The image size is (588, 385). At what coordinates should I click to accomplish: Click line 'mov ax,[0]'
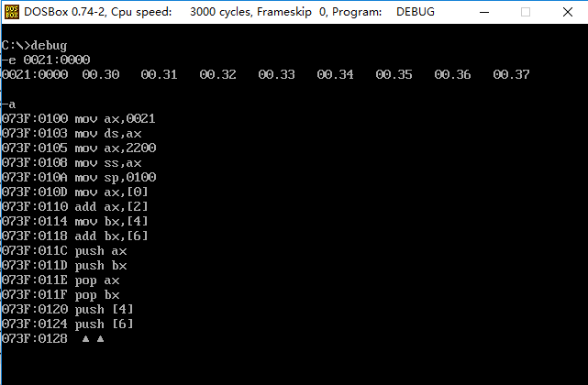[x=75, y=192]
